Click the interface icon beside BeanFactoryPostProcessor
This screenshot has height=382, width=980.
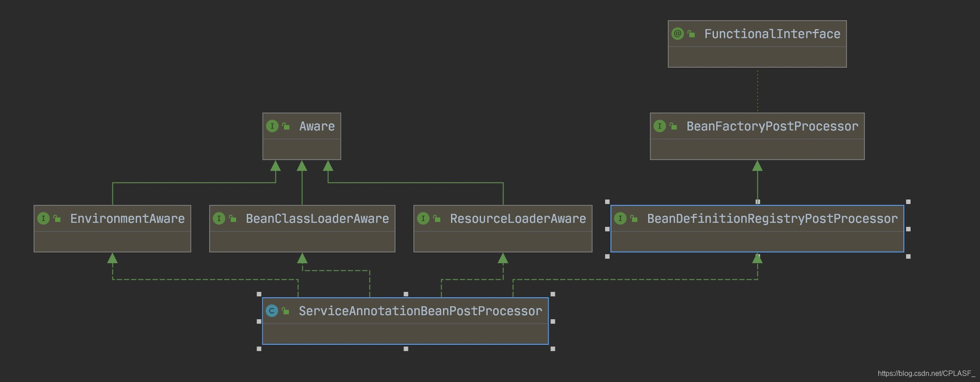pyautogui.click(x=660, y=126)
